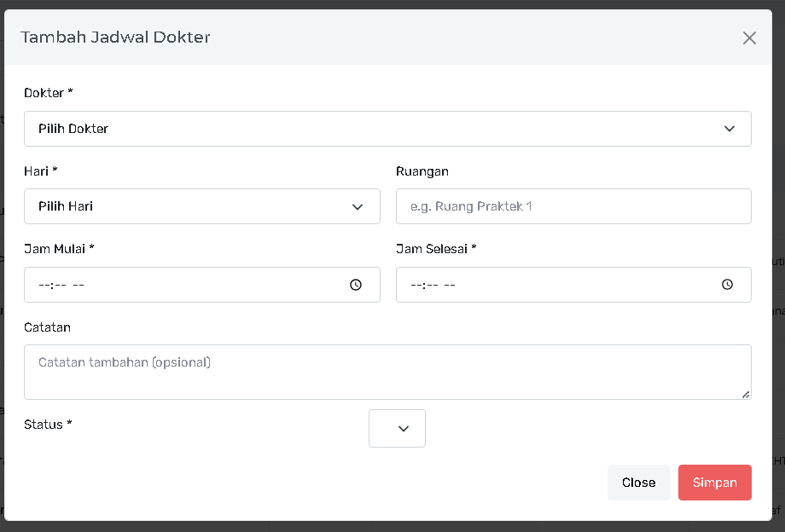Open the clock picker in Jam Selesai
The image size is (785, 532).
coord(727,285)
